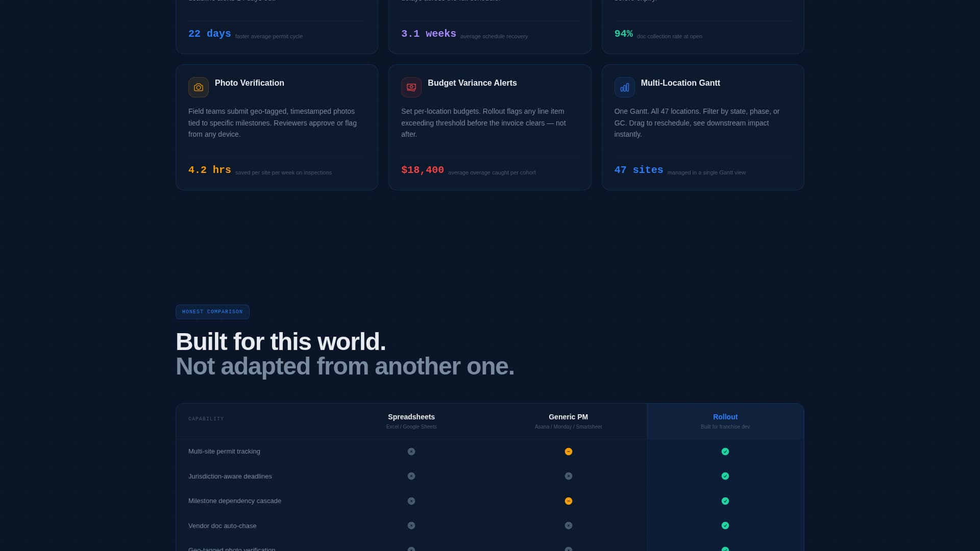Click saved per site per week caption
This screenshot has width=980, height=551.
(283, 172)
